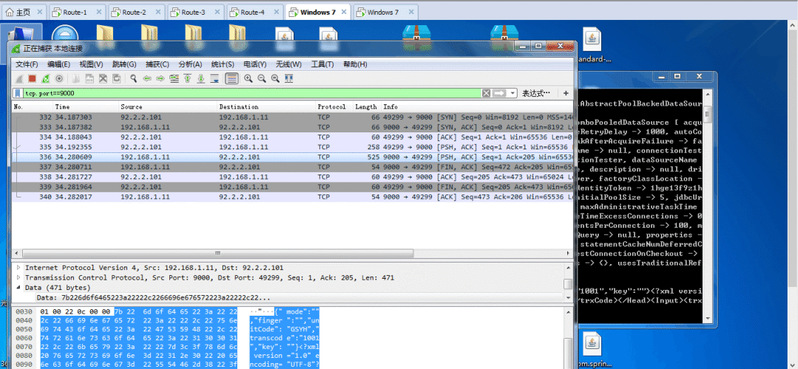Open the 工具(T) menu
This screenshot has width=798, height=369.
click(322, 65)
